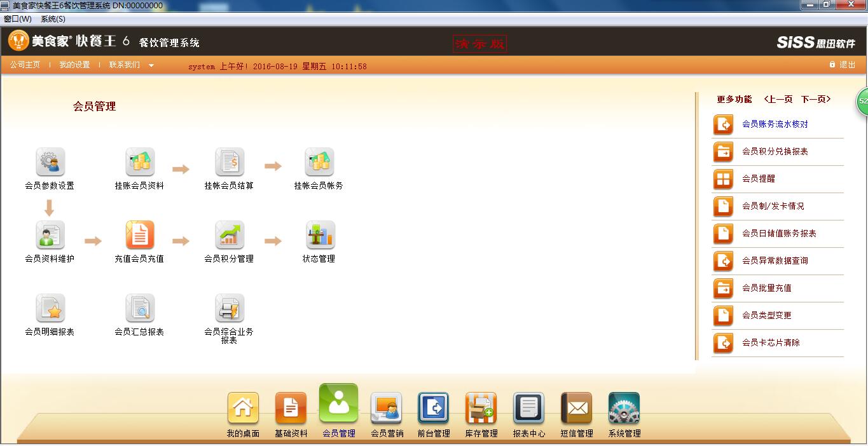868x446 pixels.
Task: Click the 退出 logout button
Action: (843, 65)
